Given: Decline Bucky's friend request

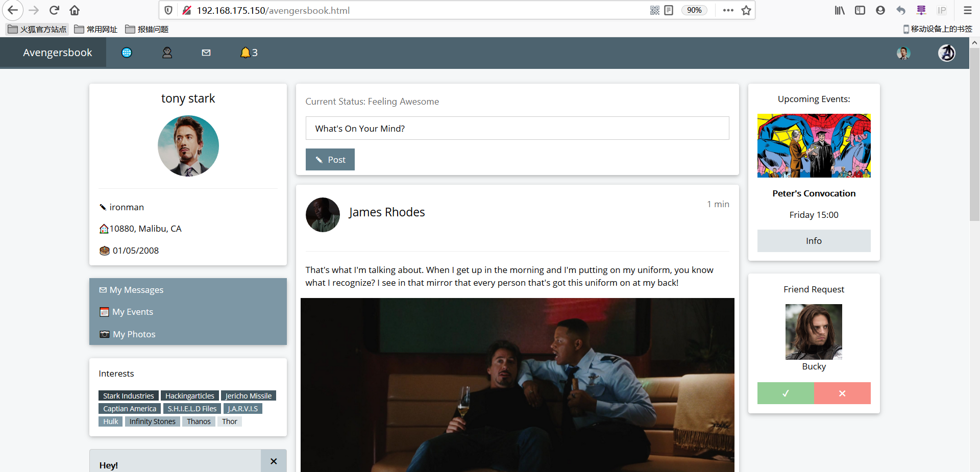Looking at the screenshot, I should click(x=842, y=393).
